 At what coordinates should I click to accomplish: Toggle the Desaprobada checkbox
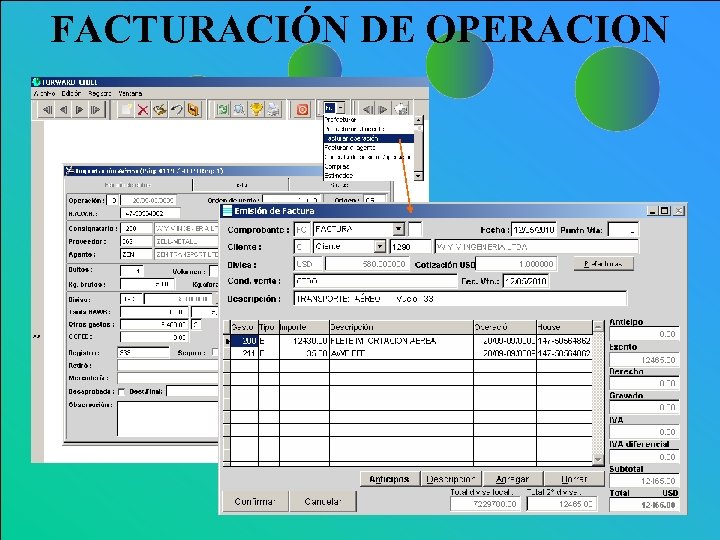121,392
